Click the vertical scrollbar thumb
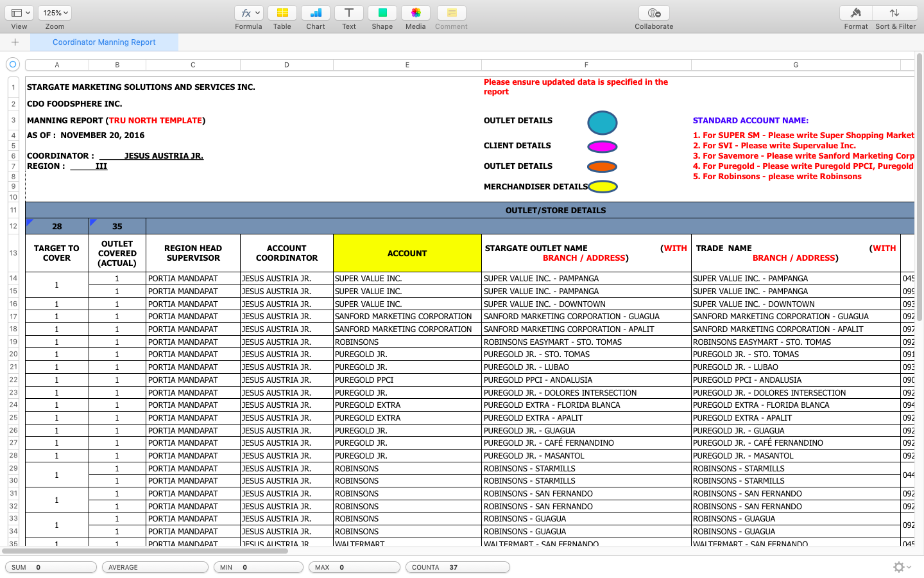The image size is (924, 578). [920, 188]
